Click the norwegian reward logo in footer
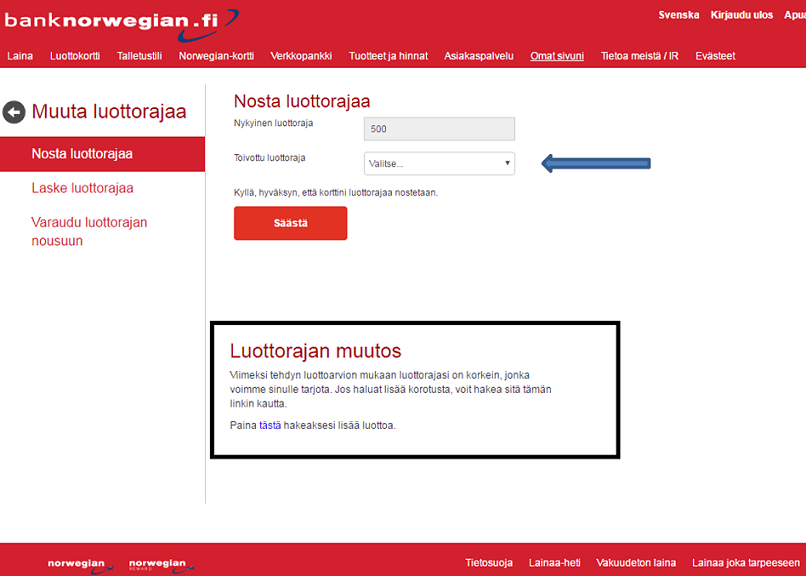This screenshot has width=806, height=576. pyautogui.click(x=161, y=565)
